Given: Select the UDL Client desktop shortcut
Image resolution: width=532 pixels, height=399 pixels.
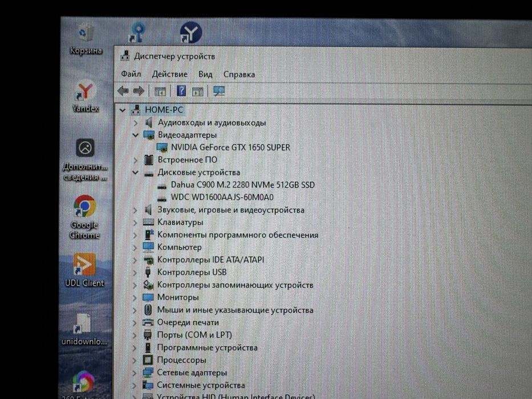Looking at the screenshot, I should (84, 270).
